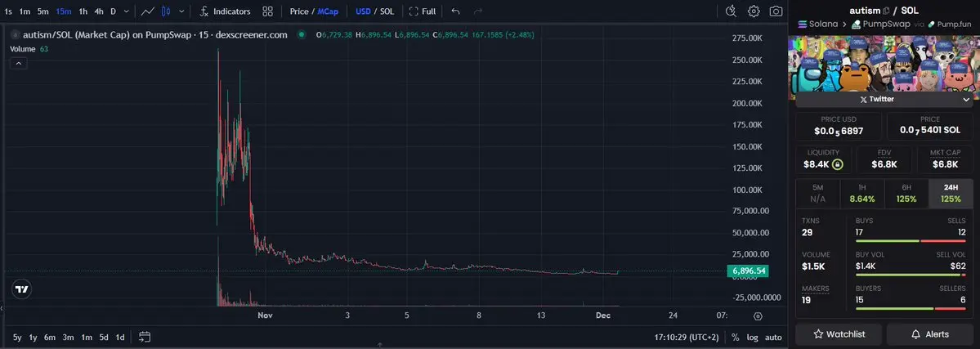Screen dimensions: 980x349
Task: Click the left edge panel arrow
Action: click(x=2, y=307)
